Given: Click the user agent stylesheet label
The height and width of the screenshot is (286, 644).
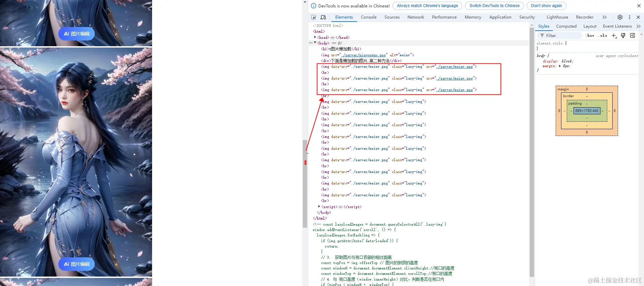Looking at the screenshot, I should click(x=617, y=56).
